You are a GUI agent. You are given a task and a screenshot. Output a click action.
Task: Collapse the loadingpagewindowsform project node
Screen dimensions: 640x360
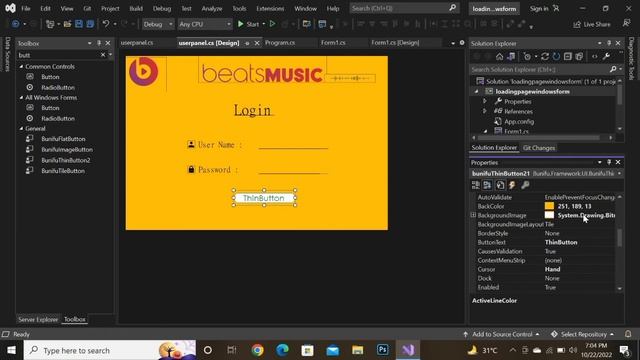click(x=476, y=91)
